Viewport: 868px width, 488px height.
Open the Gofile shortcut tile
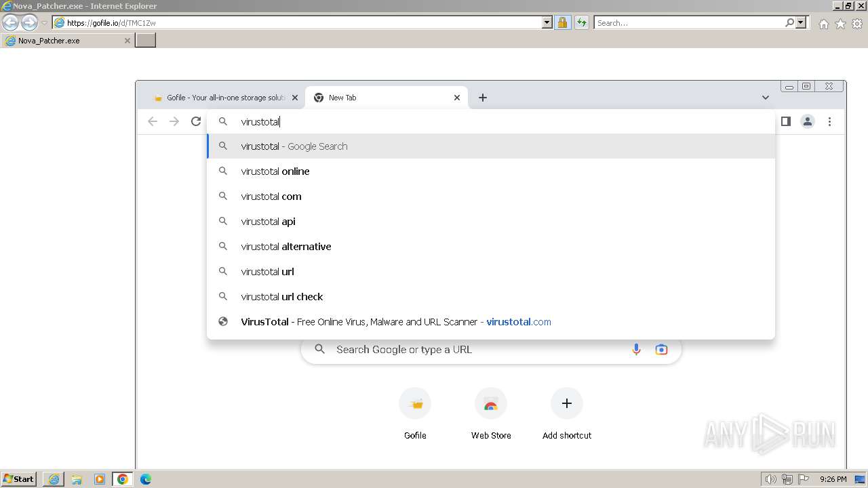[x=415, y=415]
